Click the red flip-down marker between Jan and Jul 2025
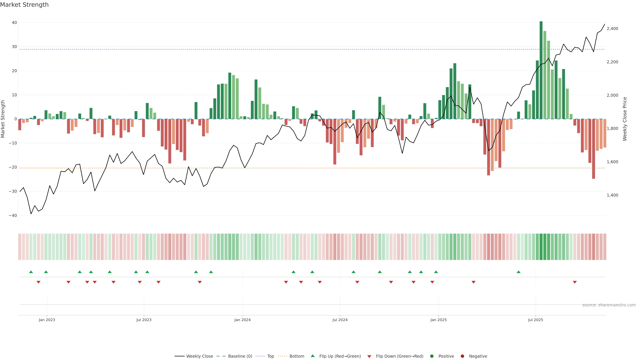Screen dimensions: 644x362 [x=473, y=282]
